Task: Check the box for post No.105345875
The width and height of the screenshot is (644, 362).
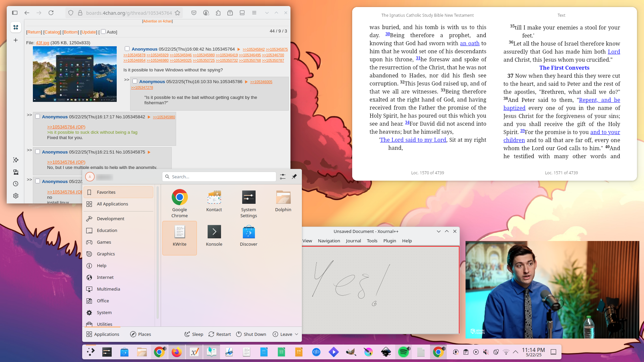Action: click(x=38, y=152)
